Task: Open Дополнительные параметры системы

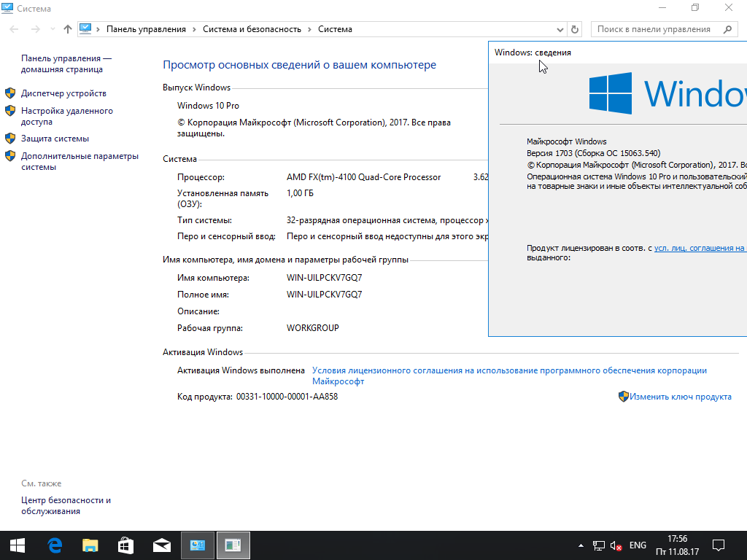Action: (80, 161)
